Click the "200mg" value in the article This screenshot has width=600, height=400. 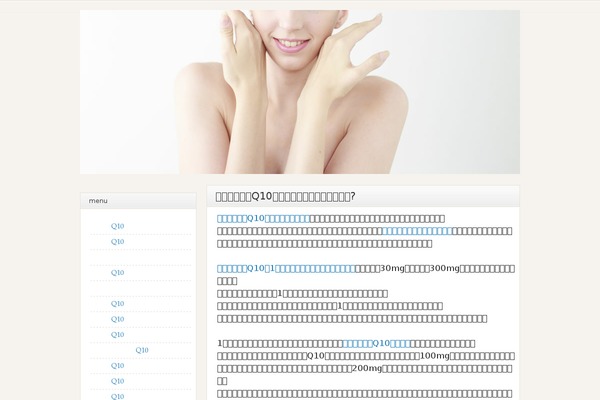(367, 369)
